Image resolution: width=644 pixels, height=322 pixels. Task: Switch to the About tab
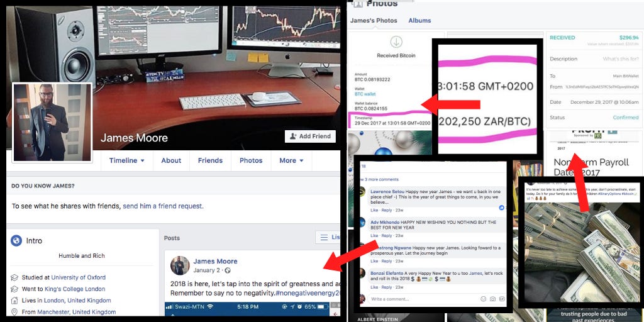171,160
